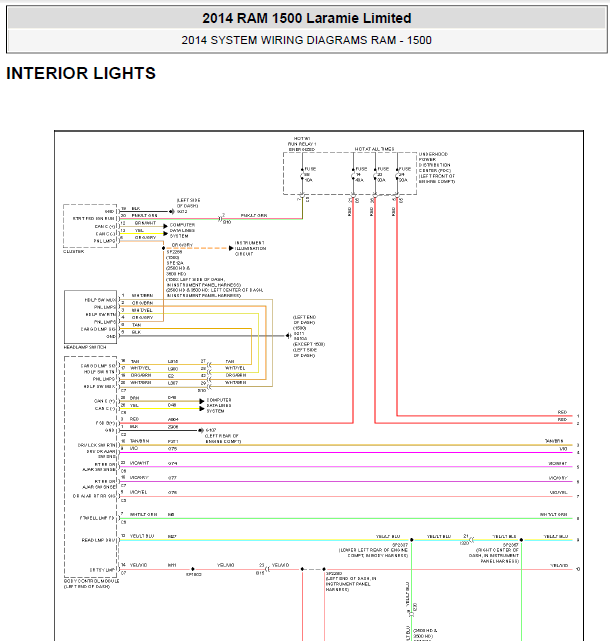
Task: Click the "FTWELL LMP FD" pin label
Action: tap(98, 518)
